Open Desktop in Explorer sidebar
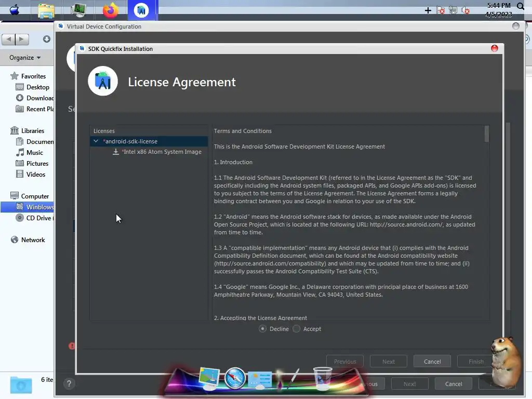 (x=37, y=87)
